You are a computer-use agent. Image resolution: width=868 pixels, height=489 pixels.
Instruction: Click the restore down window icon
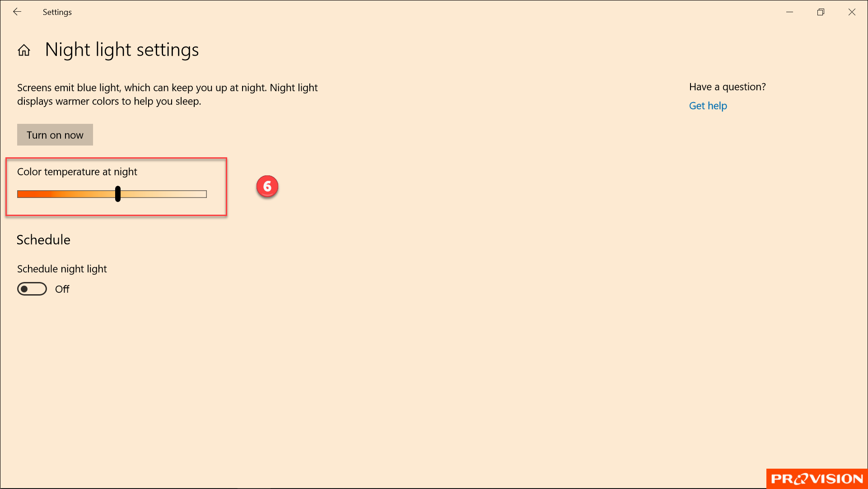click(x=821, y=12)
